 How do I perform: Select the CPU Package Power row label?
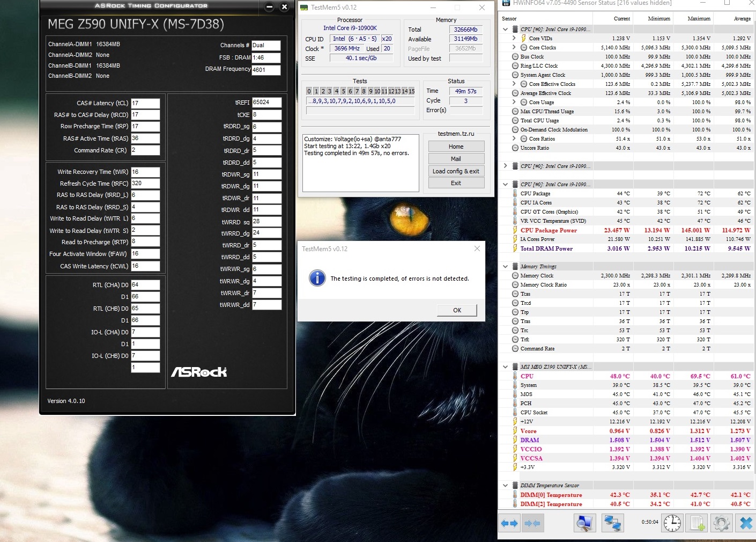549,230
